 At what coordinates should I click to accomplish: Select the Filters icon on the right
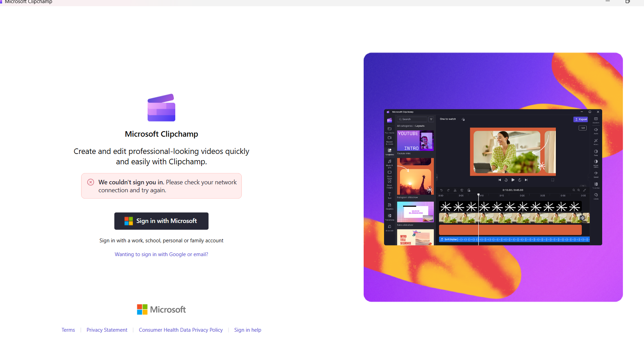click(596, 140)
